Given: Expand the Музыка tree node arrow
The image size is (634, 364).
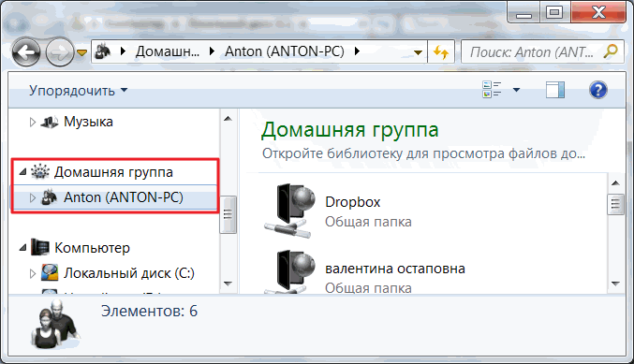Looking at the screenshot, I should (33, 122).
